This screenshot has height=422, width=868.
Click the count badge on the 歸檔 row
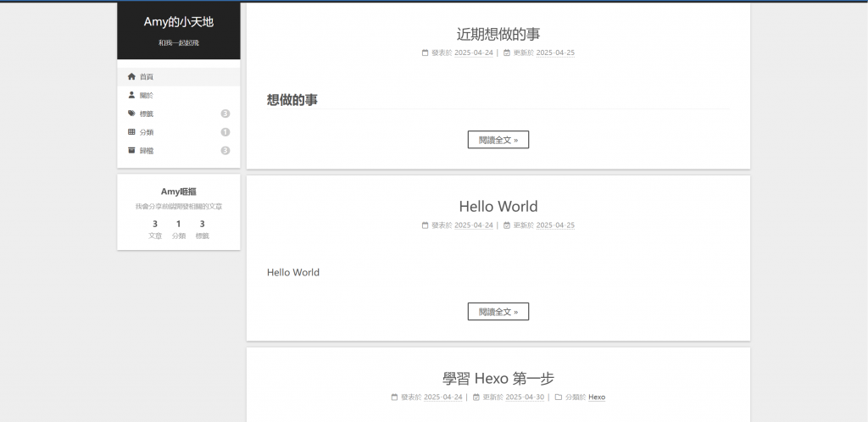tap(225, 151)
